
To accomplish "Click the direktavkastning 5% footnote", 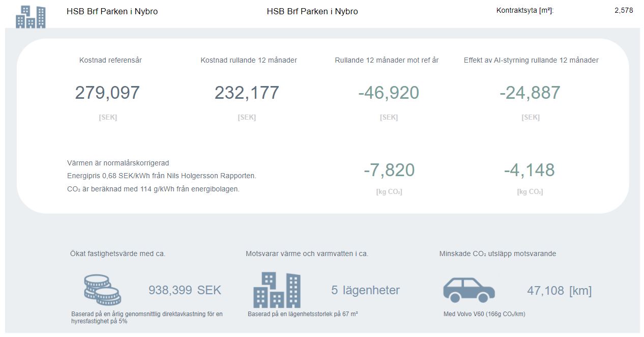I will pos(147,318).
